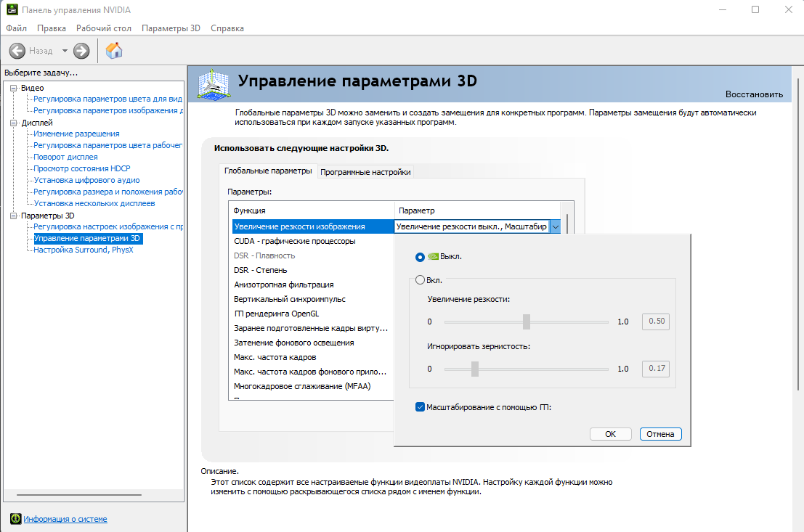Image resolution: width=804 pixels, height=532 pixels.
Task: Open the Home icon in toolbar
Action: [x=114, y=51]
